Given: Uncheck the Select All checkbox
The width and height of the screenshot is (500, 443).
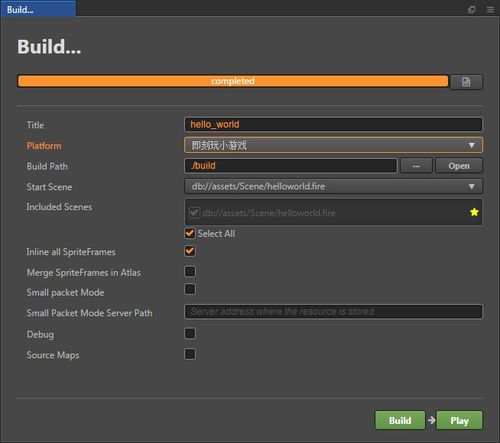Looking at the screenshot, I should (x=190, y=233).
